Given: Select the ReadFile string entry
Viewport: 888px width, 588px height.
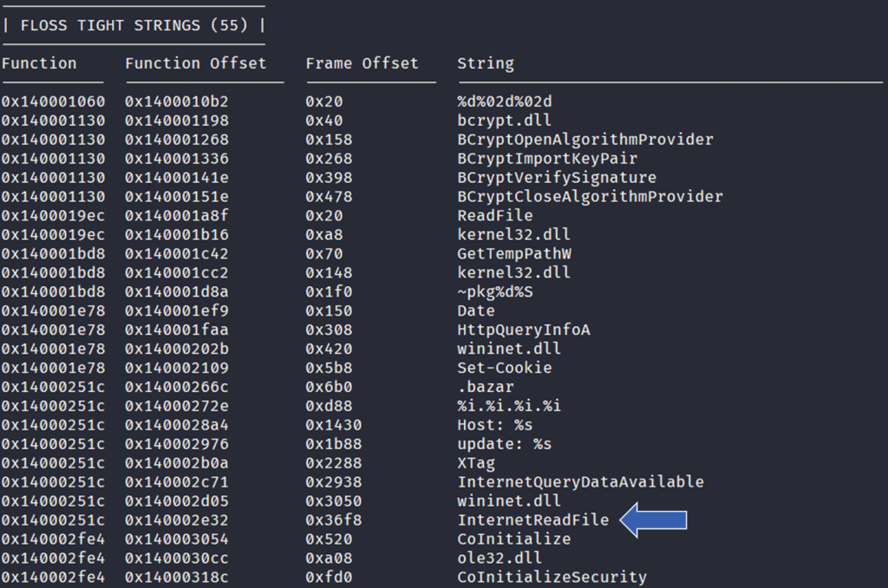Looking at the screenshot, I should pos(495,216).
